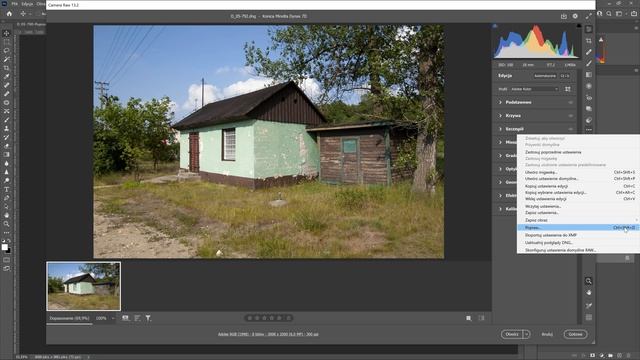This screenshot has height=360, width=640.
Task: Choose Wklej ustawienia edycji menu entry
Action: pos(578,199)
